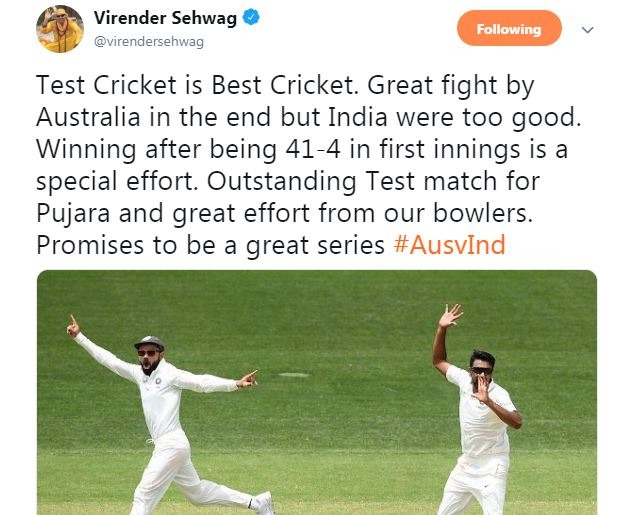Open the attached cricket match photo
The image size is (633, 515).
316,392
